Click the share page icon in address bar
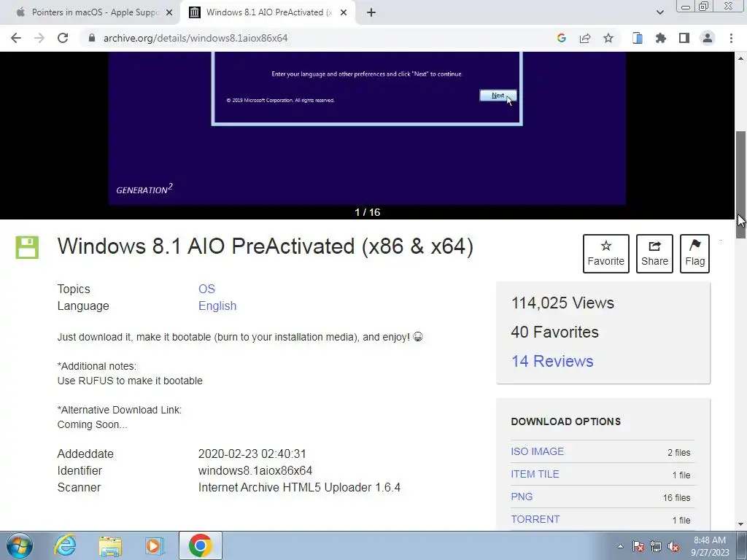The image size is (747, 560). tap(585, 38)
